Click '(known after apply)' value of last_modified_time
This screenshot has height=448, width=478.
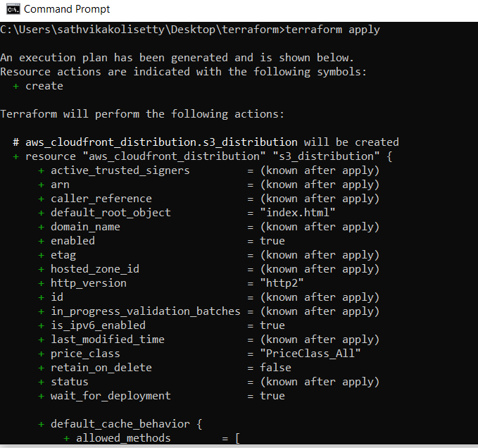point(320,340)
